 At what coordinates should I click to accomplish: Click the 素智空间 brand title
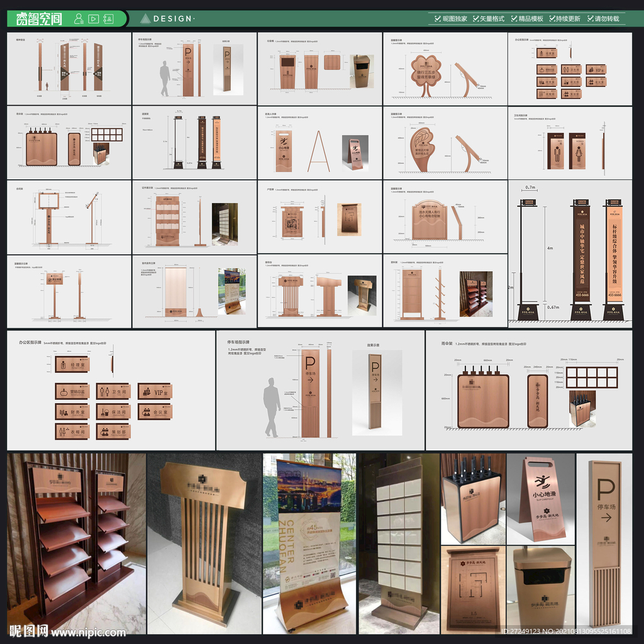point(39,18)
